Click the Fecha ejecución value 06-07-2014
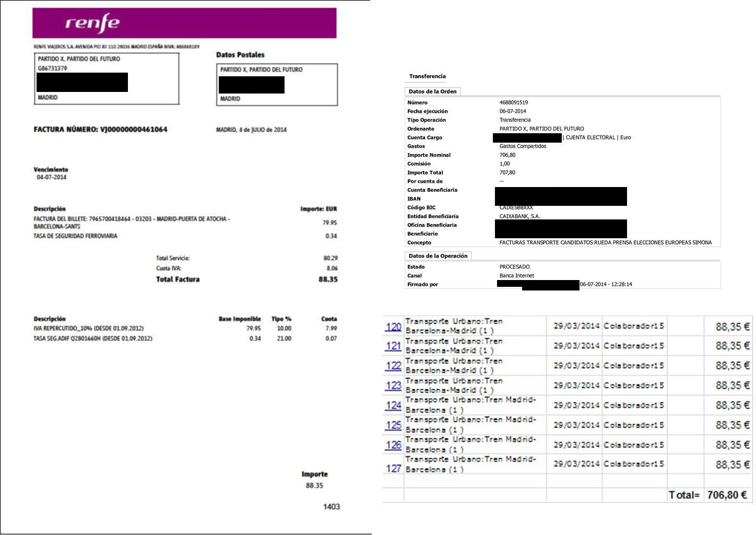This screenshot has height=535, width=756. [513, 111]
